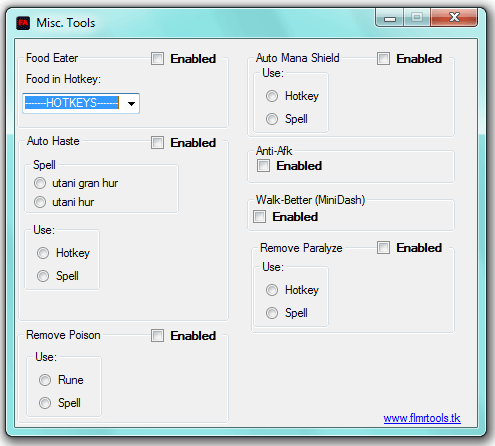
Task: Tick Walk-Better (MiniDash) Enabled checkbox
Action: pyautogui.click(x=259, y=217)
